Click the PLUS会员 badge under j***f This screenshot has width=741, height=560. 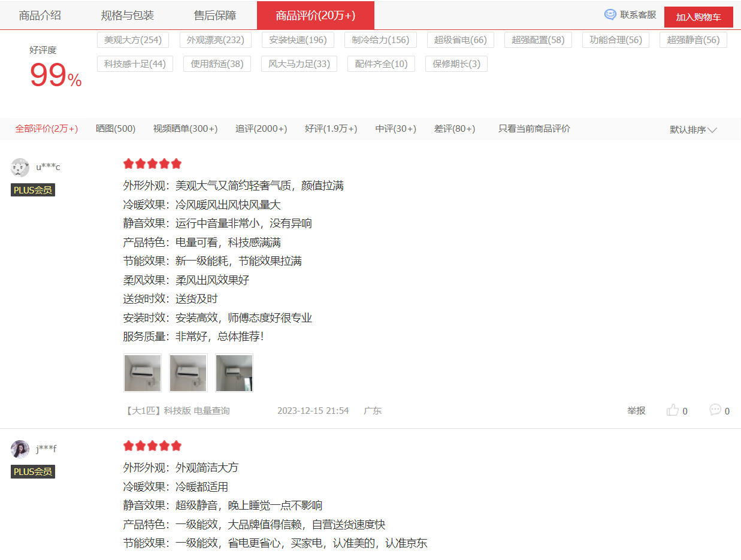point(33,471)
